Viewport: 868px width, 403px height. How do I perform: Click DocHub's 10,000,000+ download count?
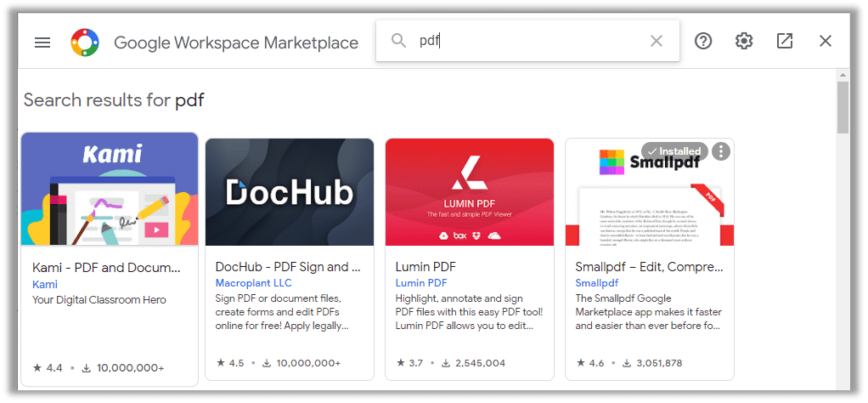[x=302, y=363]
